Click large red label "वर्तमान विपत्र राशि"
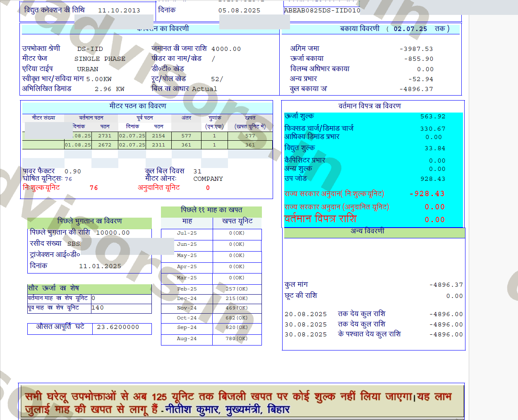Image resolution: width=518 pixels, height=420 pixels. tap(320, 218)
